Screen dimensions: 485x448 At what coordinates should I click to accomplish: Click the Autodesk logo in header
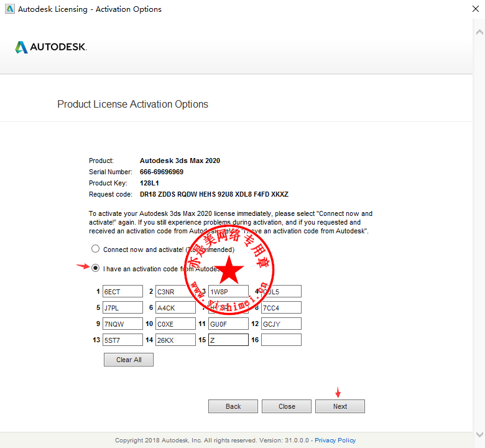[51, 47]
